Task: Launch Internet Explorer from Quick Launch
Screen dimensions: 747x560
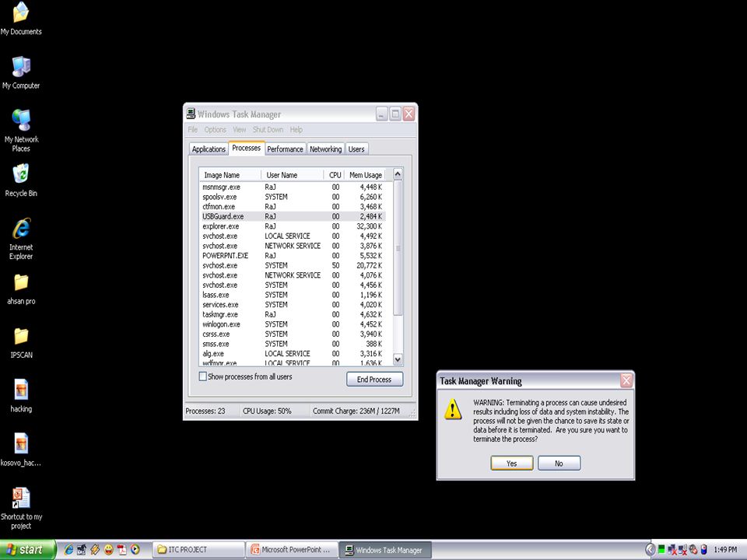Action: tap(69, 550)
